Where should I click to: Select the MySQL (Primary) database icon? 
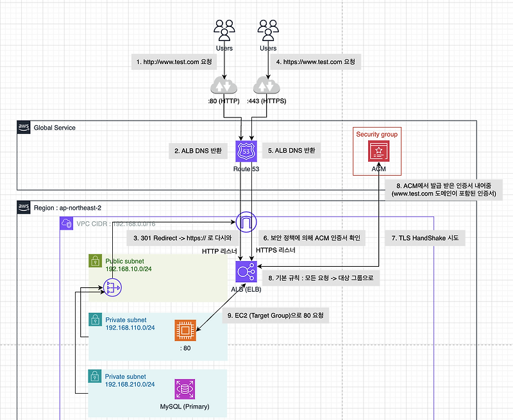[183, 390]
